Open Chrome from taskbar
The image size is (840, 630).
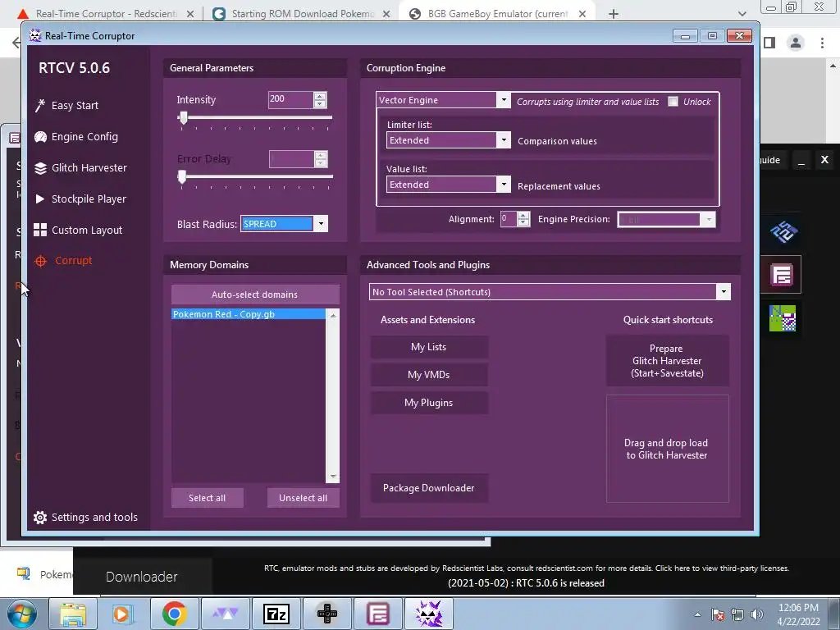coord(174,614)
